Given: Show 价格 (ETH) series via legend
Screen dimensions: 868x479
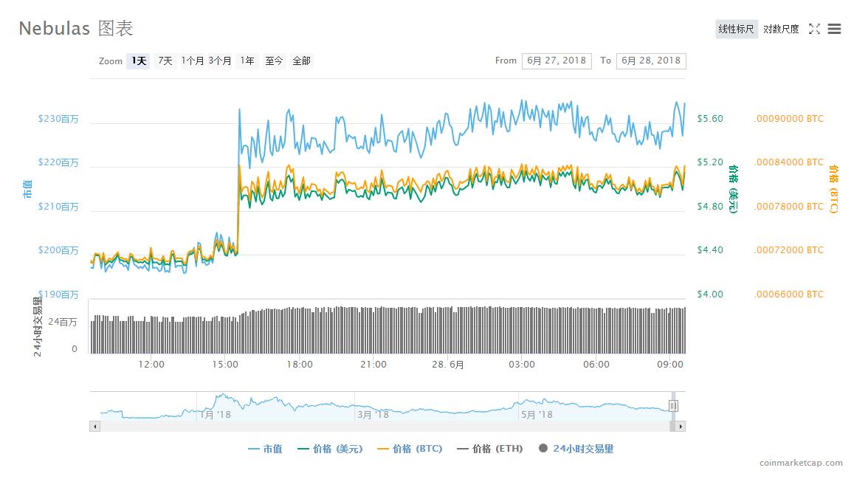Looking at the screenshot, I should pos(489,449).
